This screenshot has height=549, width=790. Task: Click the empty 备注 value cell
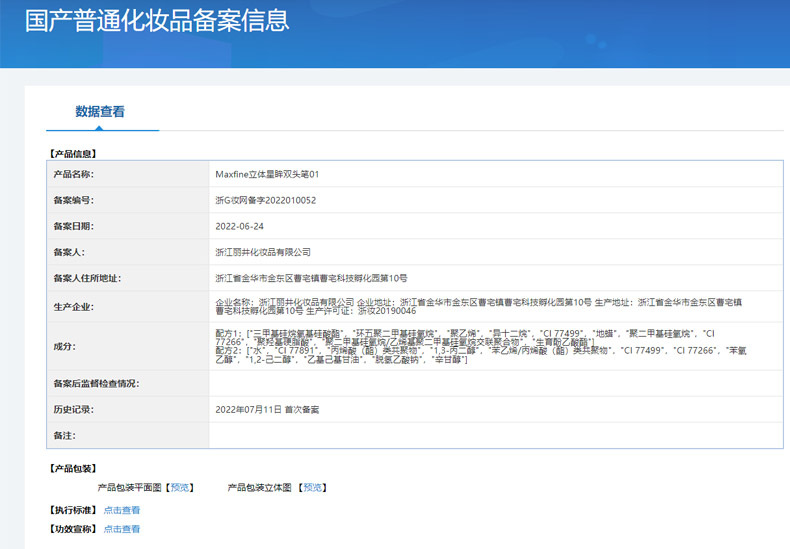click(x=496, y=436)
